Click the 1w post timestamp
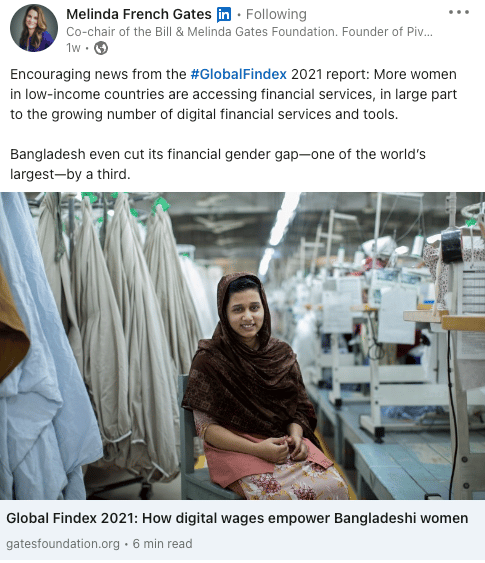Screen dimensions: 485x563 [73, 48]
